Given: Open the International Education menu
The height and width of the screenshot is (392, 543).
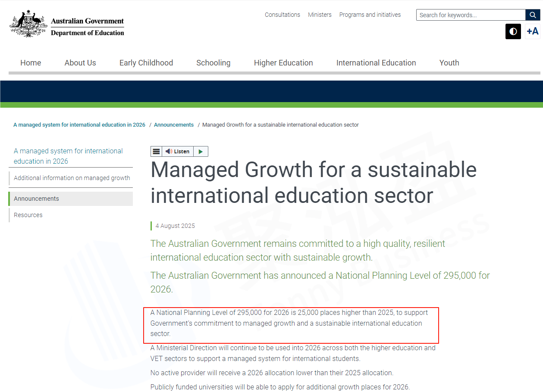Looking at the screenshot, I should 376,63.
